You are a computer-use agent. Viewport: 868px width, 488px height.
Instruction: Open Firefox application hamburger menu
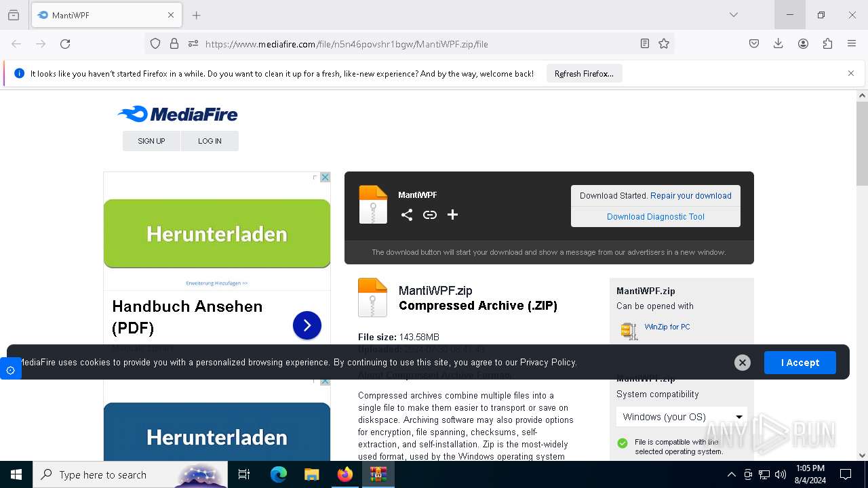pos(852,43)
